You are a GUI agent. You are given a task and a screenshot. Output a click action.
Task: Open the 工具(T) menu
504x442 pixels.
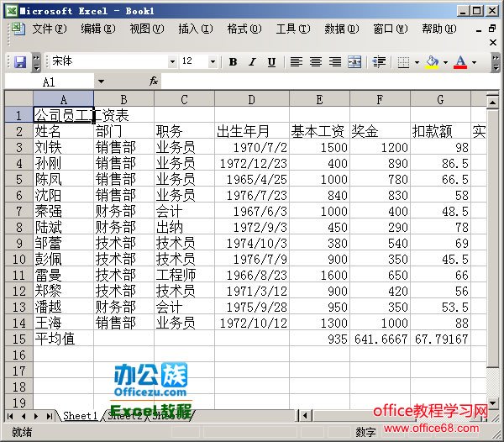[293, 29]
